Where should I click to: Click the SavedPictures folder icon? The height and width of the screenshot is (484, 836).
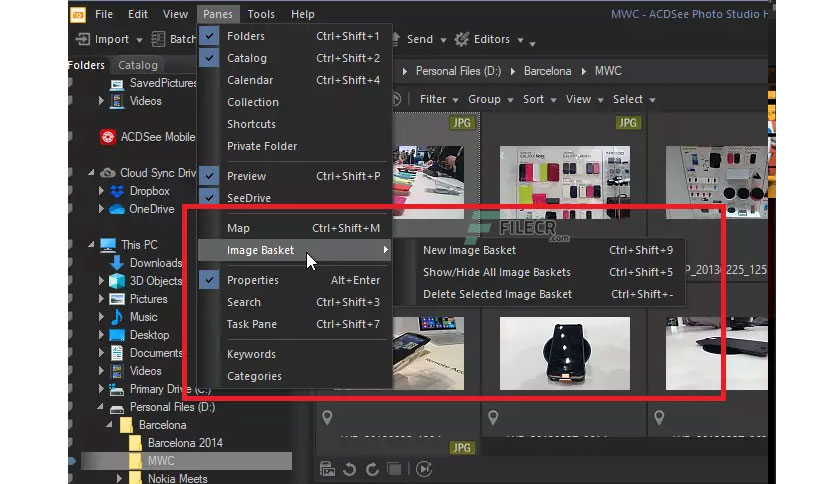point(117,84)
